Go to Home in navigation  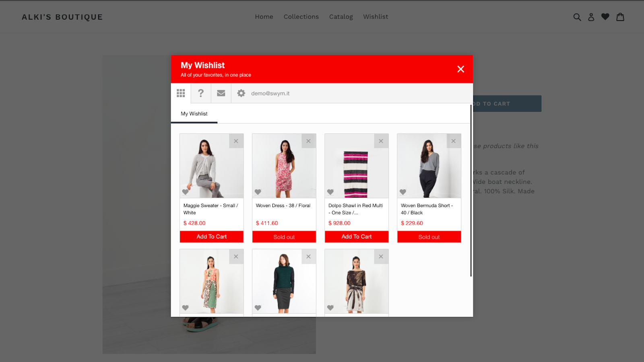[264, 17]
